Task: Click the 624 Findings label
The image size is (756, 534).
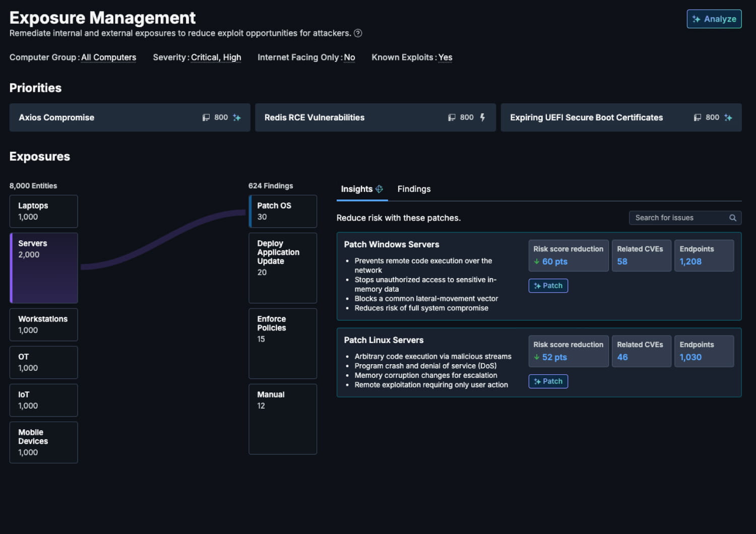Action: coord(271,186)
